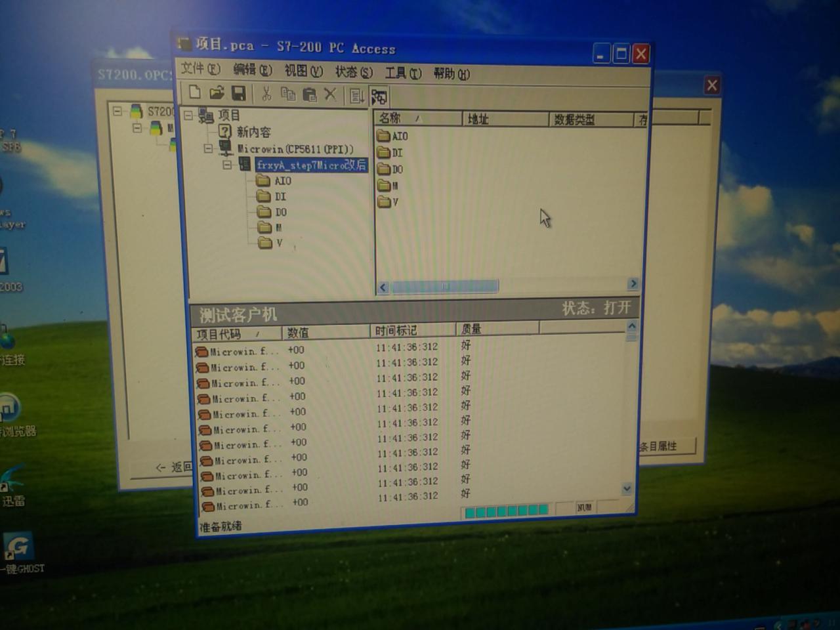Select DI folder in item list
840x630 pixels.
click(390, 153)
